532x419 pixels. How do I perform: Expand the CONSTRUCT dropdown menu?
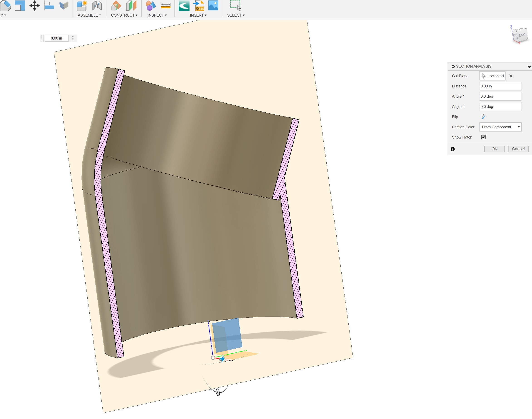click(x=124, y=15)
